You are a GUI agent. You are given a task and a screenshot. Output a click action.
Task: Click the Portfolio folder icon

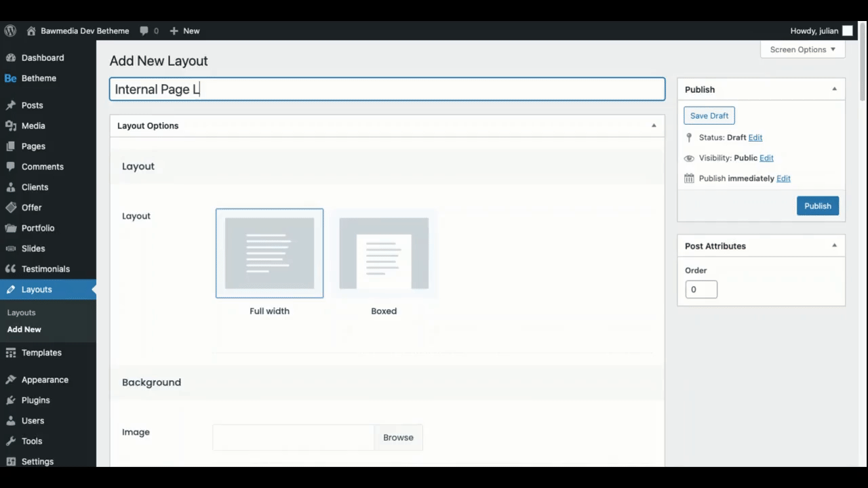tap(10, 228)
